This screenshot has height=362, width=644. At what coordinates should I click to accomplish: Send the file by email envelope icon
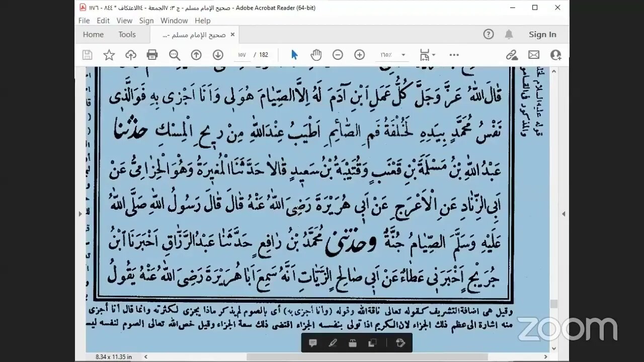tap(534, 55)
